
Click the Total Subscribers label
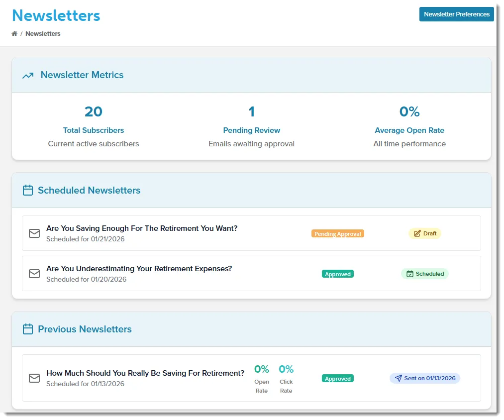tap(93, 130)
